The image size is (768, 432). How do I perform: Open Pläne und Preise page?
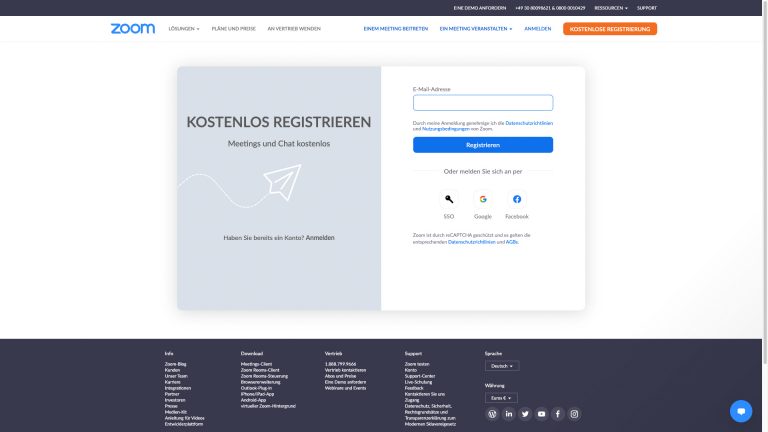tap(234, 29)
